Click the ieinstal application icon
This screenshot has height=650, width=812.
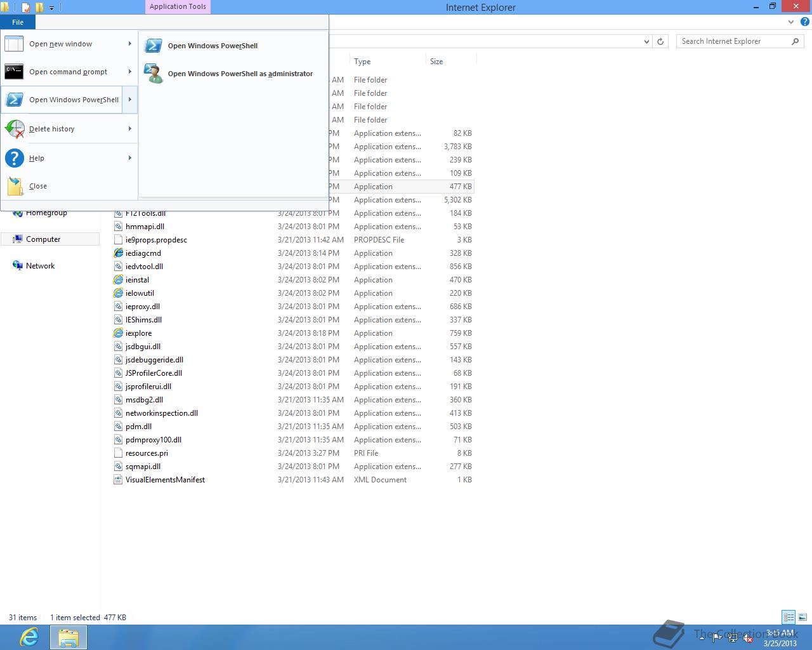[x=118, y=280]
